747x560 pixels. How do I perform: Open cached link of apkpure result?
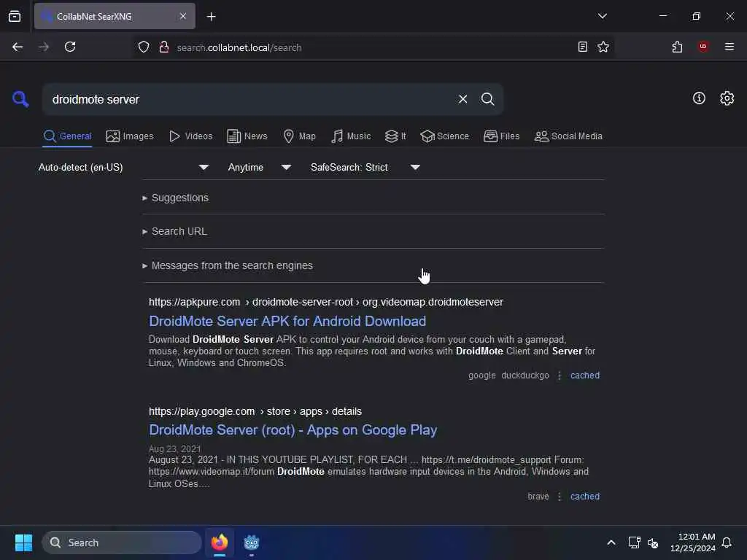pyautogui.click(x=585, y=376)
